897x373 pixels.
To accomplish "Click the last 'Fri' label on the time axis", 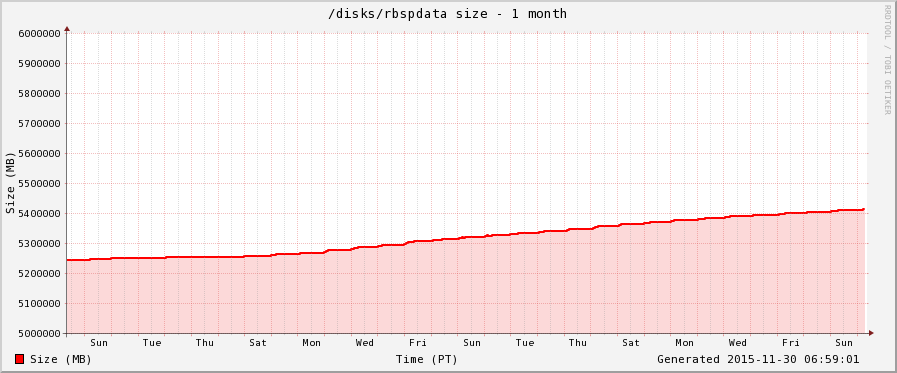I will (x=791, y=343).
